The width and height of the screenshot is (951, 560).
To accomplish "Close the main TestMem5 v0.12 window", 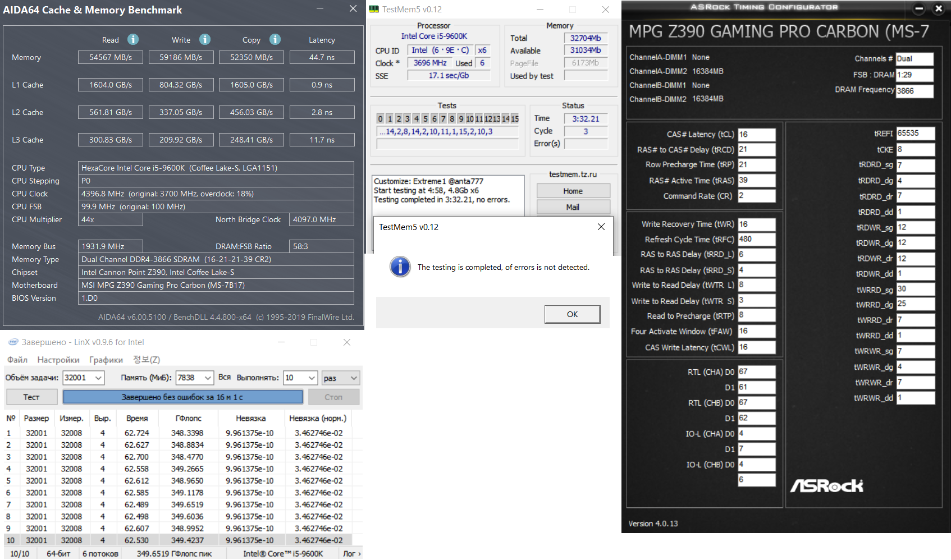I will pos(606,10).
